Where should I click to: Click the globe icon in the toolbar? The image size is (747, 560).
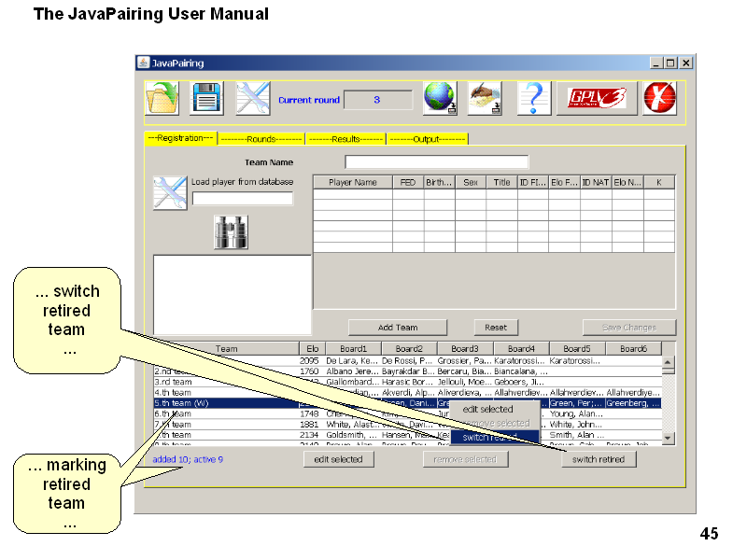pyautogui.click(x=439, y=98)
